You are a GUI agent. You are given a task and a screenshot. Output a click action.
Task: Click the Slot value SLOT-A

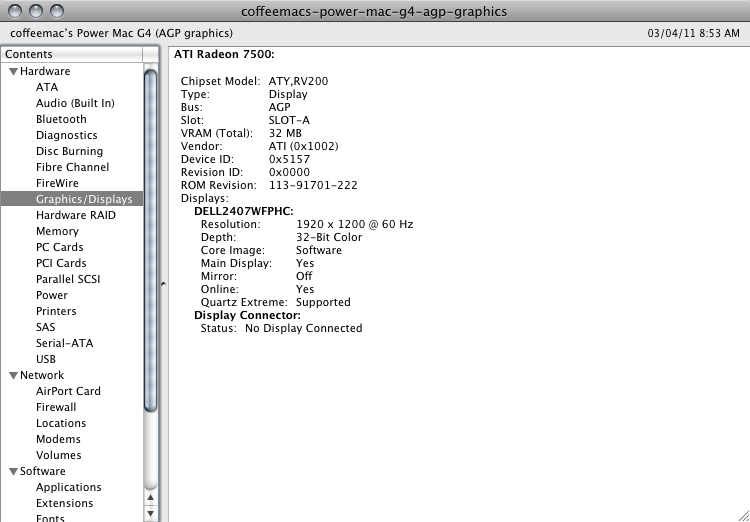[289, 120]
